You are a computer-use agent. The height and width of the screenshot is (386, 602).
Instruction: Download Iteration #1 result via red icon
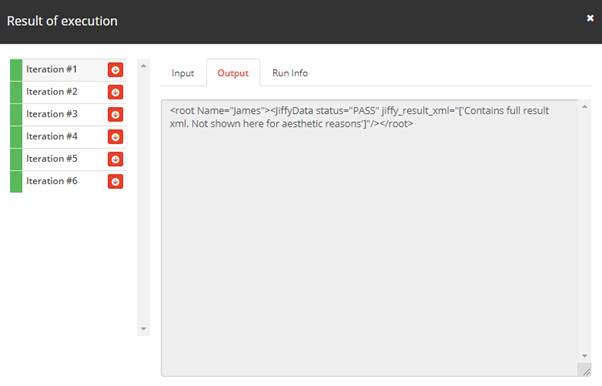click(x=115, y=70)
